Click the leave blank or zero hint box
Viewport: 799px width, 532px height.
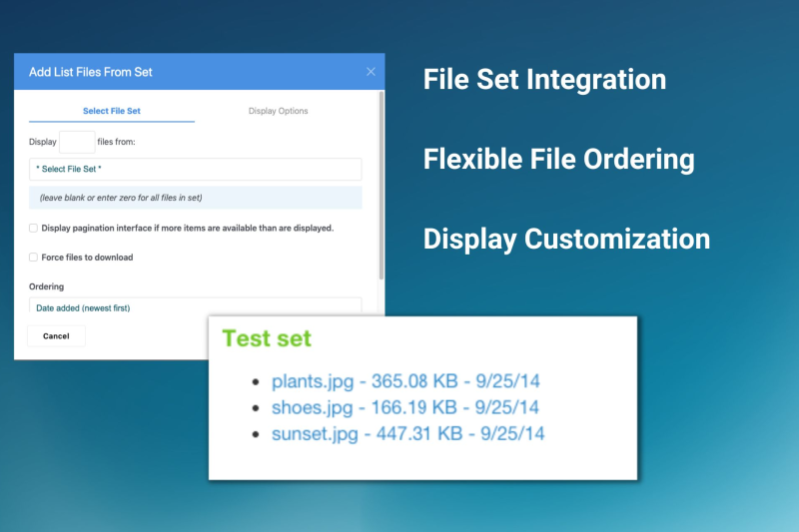pyautogui.click(x=195, y=198)
